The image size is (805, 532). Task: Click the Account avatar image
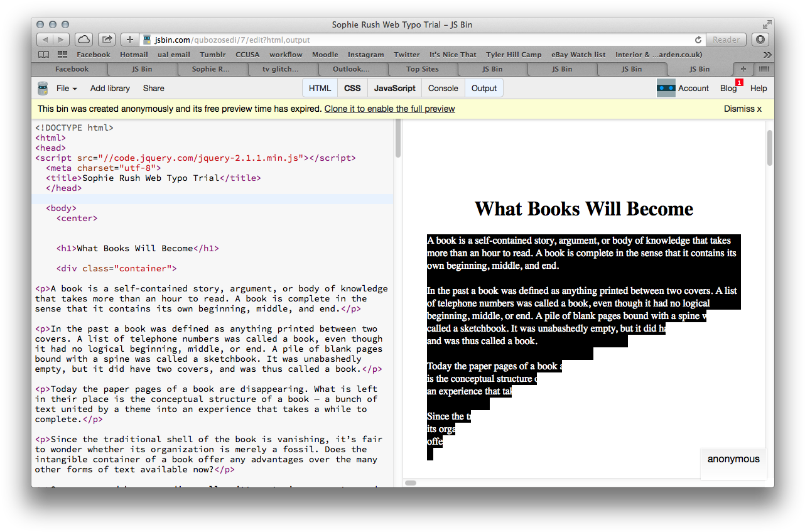[x=666, y=89]
